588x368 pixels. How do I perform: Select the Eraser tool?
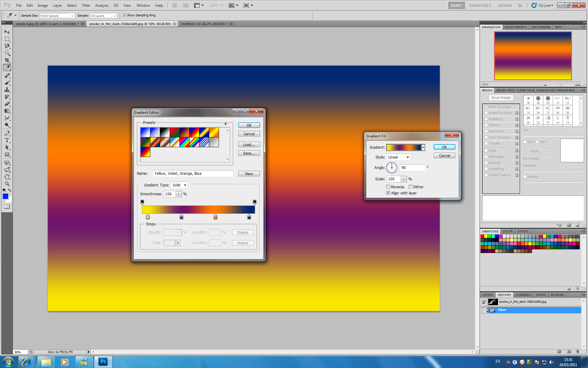tap(7, 104)
